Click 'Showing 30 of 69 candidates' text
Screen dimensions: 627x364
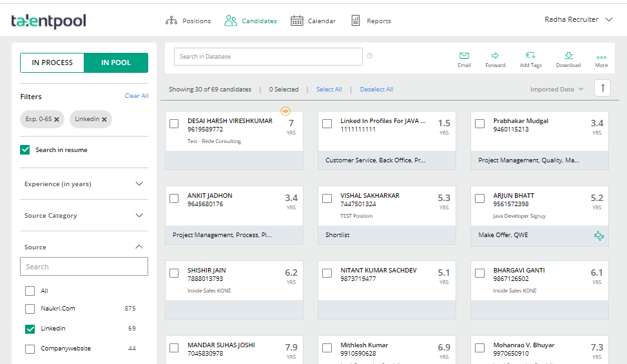tap(210, 90)
